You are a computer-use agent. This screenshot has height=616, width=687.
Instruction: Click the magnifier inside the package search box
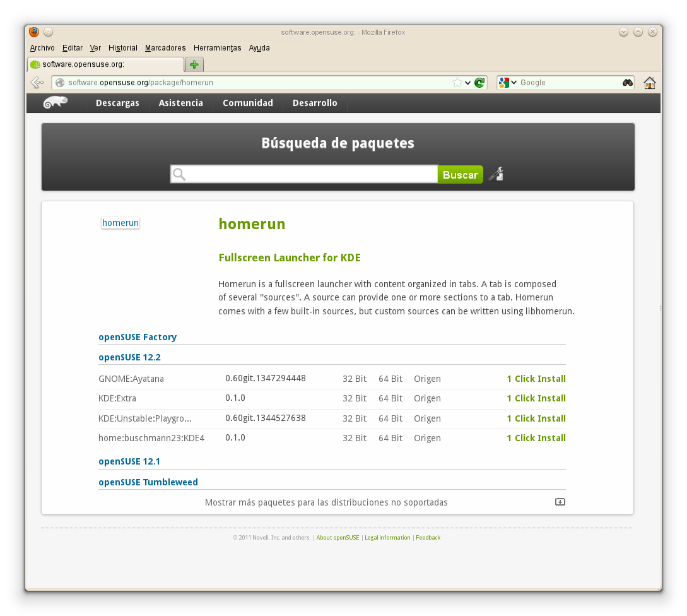(x=179, y=174)
